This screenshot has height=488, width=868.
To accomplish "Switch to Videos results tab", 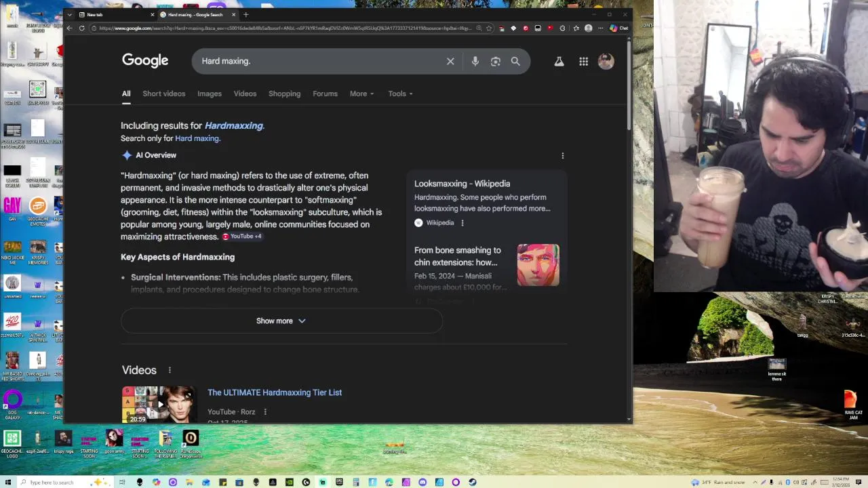I will 245,94.
